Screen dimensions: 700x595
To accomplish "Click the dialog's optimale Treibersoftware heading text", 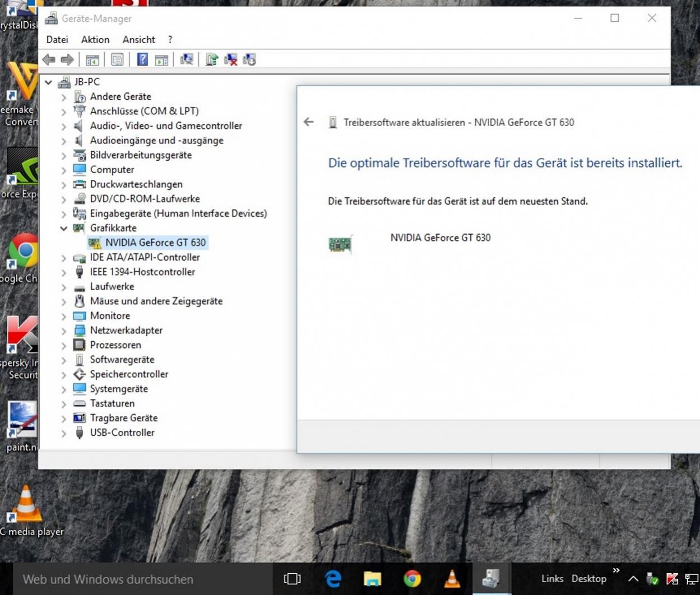I will pyautogui.click(x=505, y=163).
